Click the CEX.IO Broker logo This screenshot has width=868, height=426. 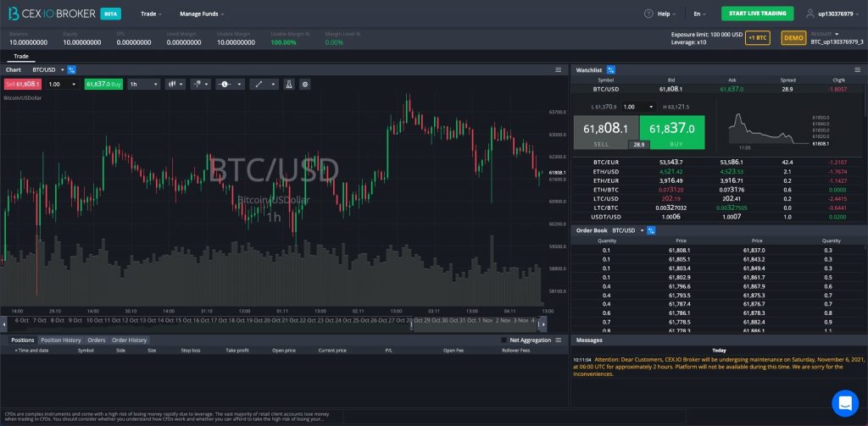52,14
